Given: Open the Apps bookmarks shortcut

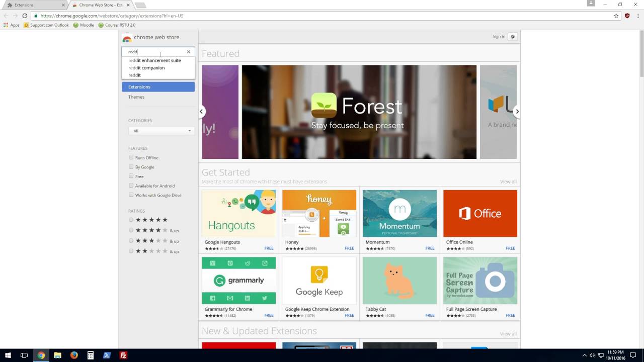Looking at the screenshot, I should click(11, 25).
